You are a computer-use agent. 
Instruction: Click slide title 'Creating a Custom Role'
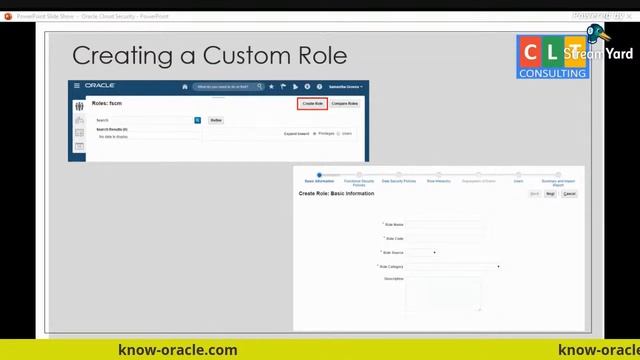tap(210, 55)
